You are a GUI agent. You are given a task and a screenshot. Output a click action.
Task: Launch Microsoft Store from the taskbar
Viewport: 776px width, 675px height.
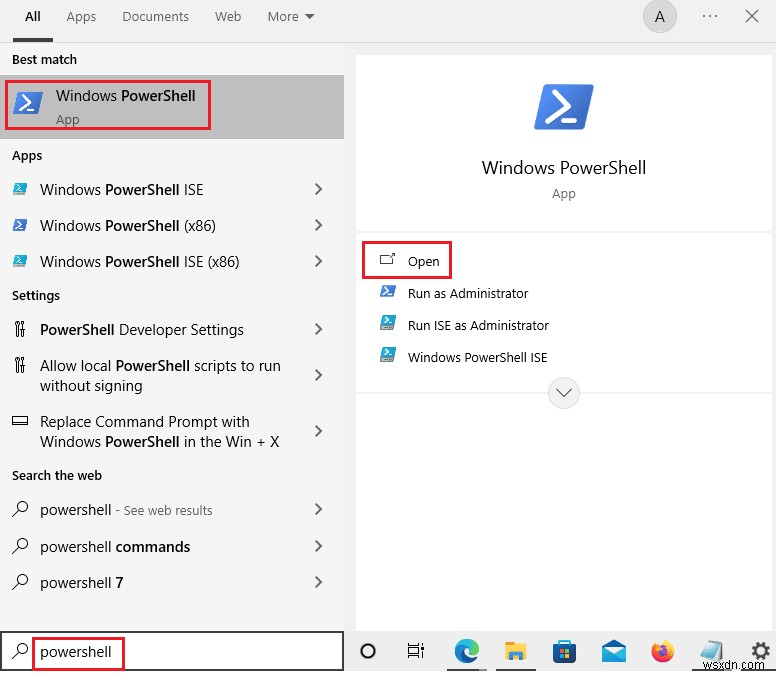tap(564, 652)
